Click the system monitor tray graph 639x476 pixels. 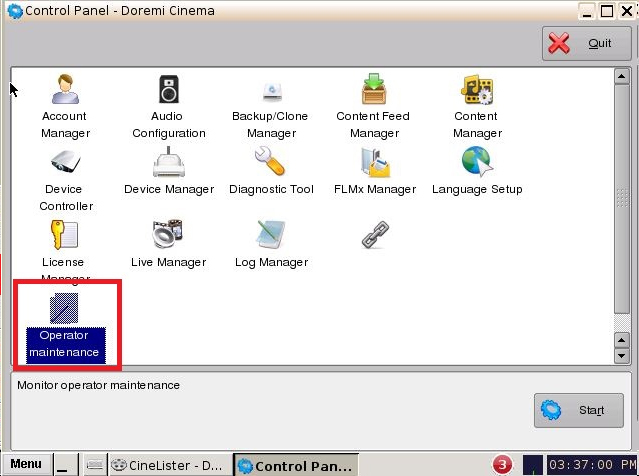point(533,465)
